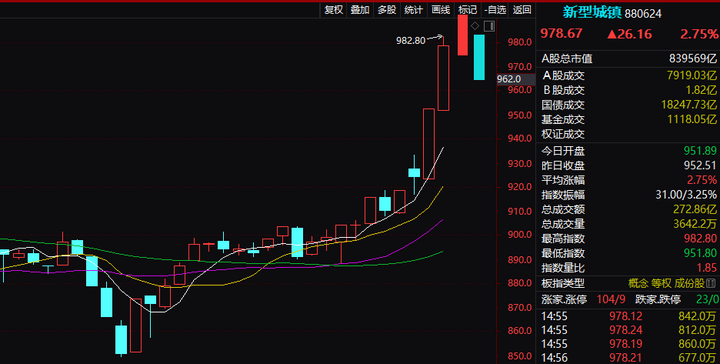Select the 画线 drawing tool
720x364 pixels.
(440, 10)
